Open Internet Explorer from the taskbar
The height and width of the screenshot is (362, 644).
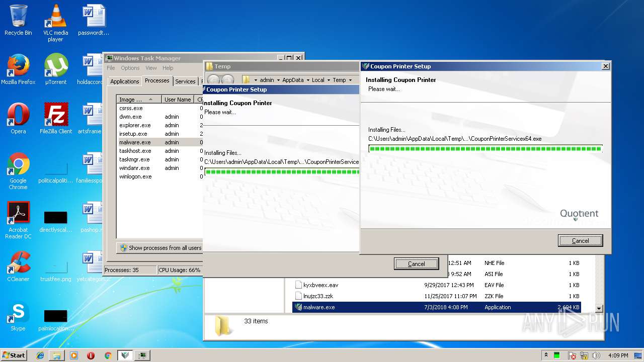[x=40, y=355]
